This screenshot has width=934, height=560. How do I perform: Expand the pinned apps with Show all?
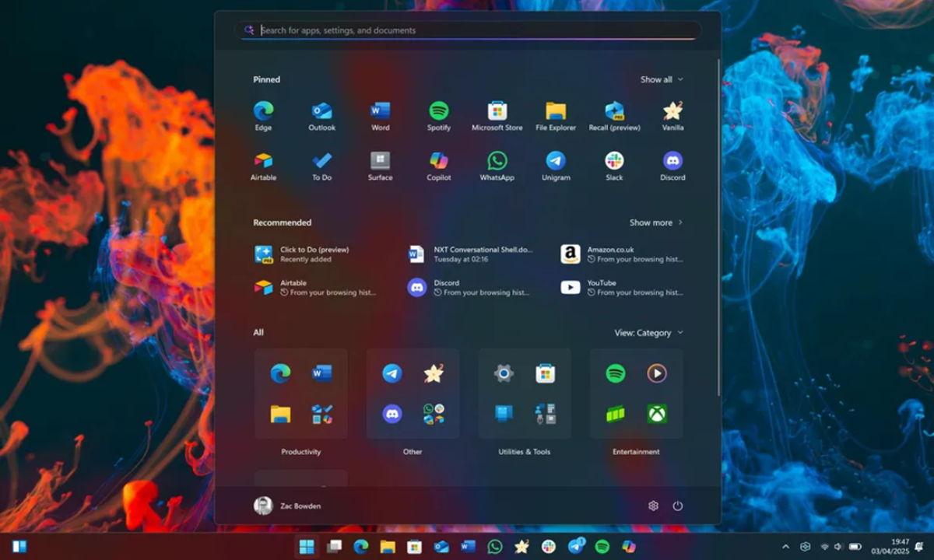point(662,79)
